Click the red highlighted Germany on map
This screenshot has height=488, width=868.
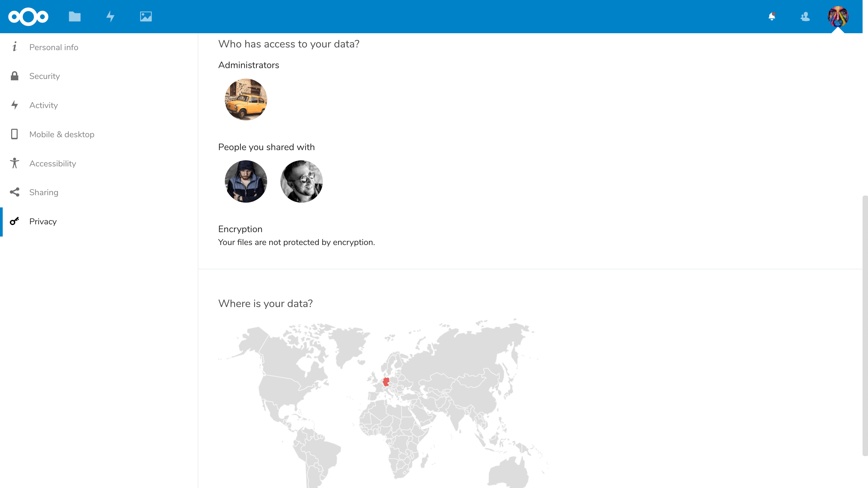386,382
